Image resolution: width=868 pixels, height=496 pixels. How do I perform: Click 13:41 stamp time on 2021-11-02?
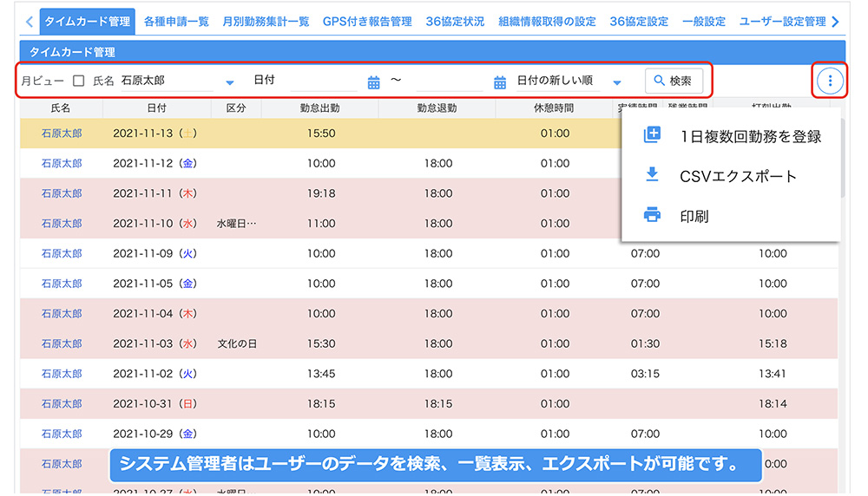coord(773,374)
